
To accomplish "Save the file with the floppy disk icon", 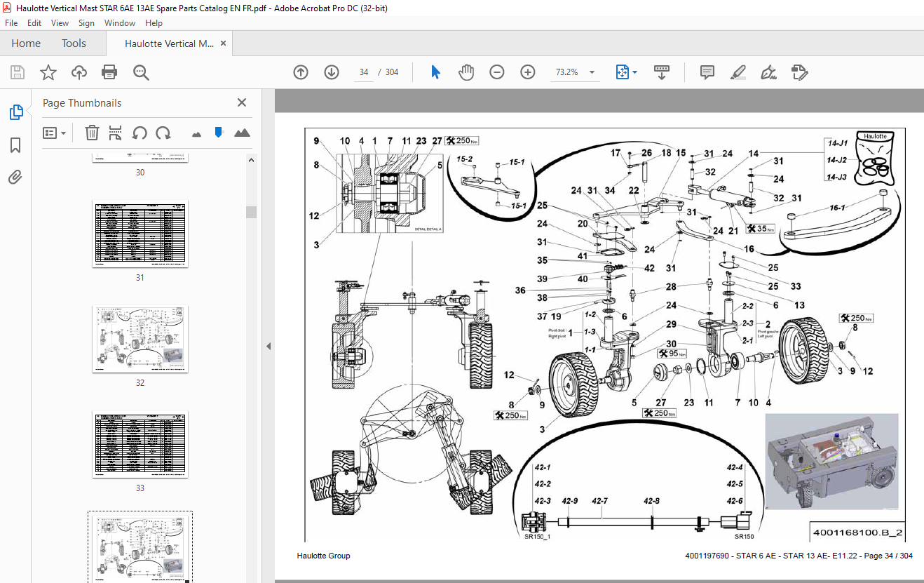I will tap(18, 72).
